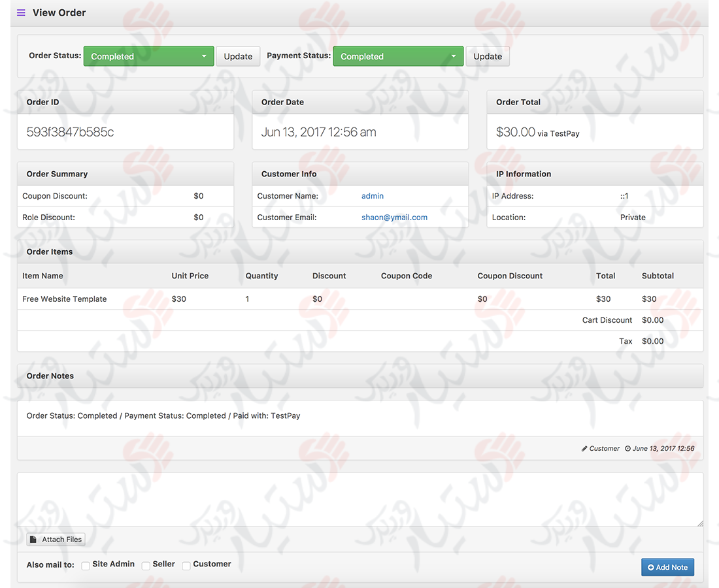Click the file icon on Attach Files

coord(34,539)
